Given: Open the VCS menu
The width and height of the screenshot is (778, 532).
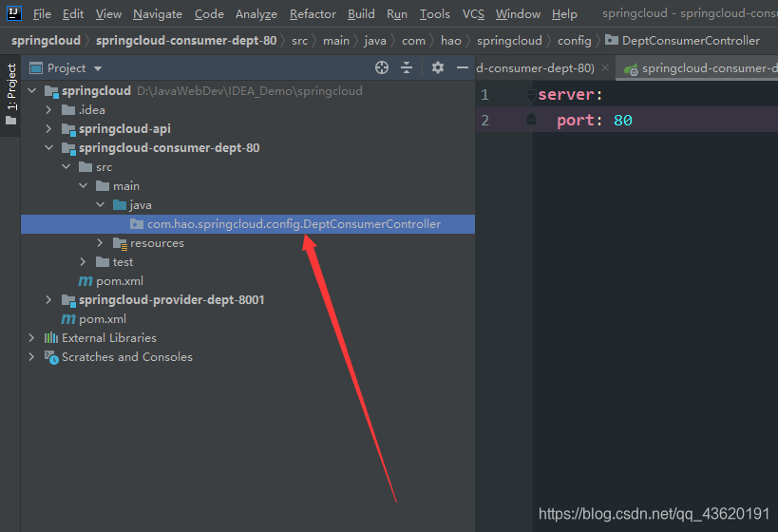Looking at the screenshot, I should point(473,14).
